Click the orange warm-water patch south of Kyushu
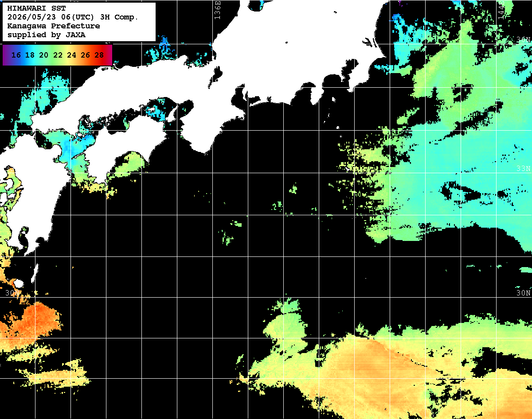The width and height of the screenshot is (532, 419). tap(31, 321)
